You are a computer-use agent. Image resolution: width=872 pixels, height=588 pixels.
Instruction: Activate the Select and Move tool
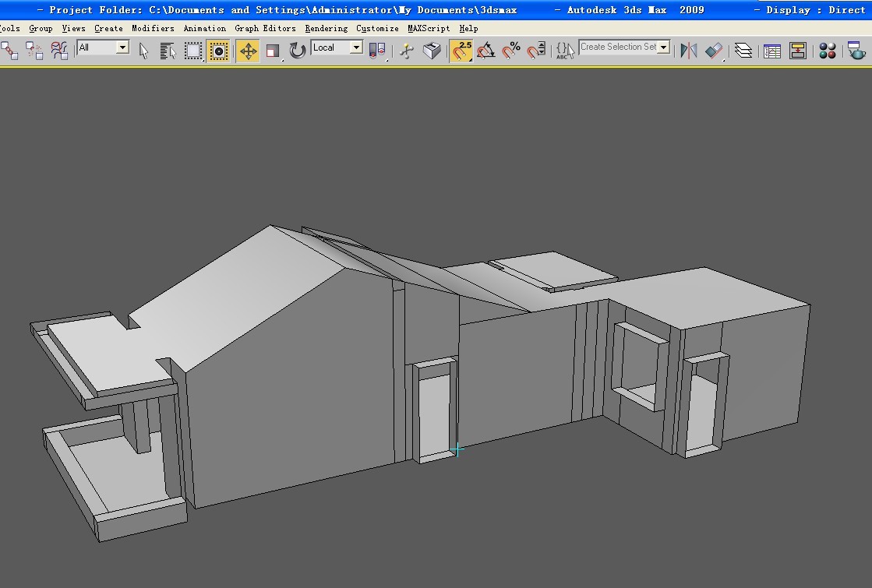248,51
